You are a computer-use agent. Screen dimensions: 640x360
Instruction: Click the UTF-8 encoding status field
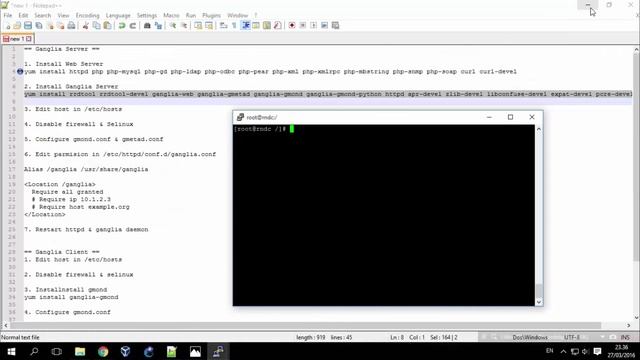(571, 337)
